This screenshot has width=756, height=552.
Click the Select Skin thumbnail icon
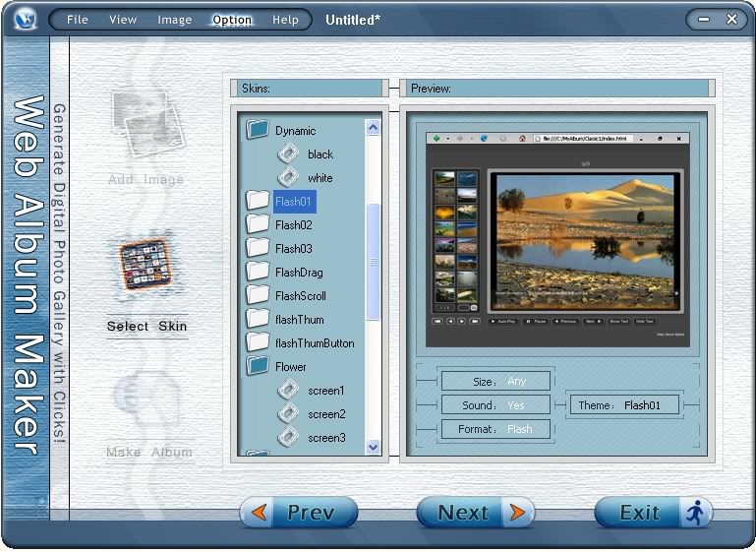tap(146, 265)
